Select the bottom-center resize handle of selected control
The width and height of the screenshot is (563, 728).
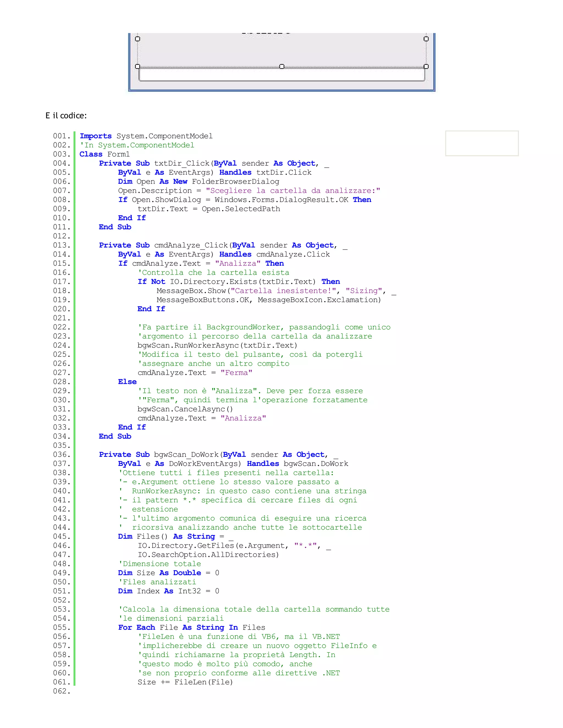[x=282, y=67]
